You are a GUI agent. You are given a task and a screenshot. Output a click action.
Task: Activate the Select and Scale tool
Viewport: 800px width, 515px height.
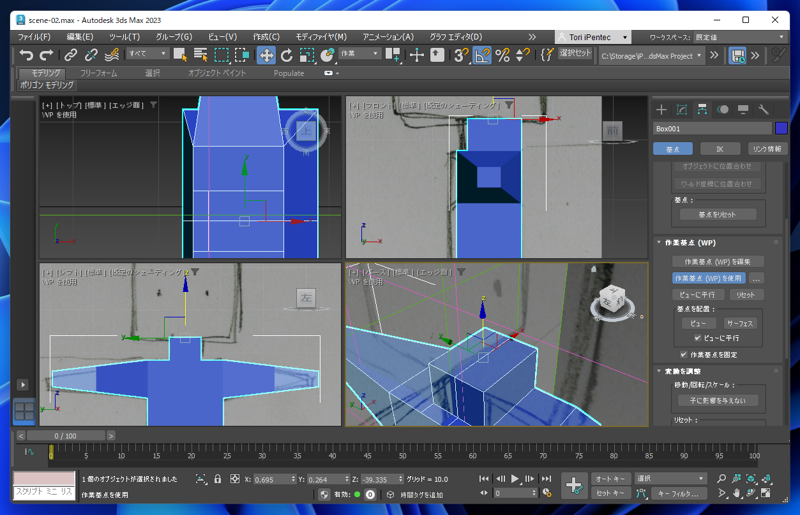click(307, 55)
